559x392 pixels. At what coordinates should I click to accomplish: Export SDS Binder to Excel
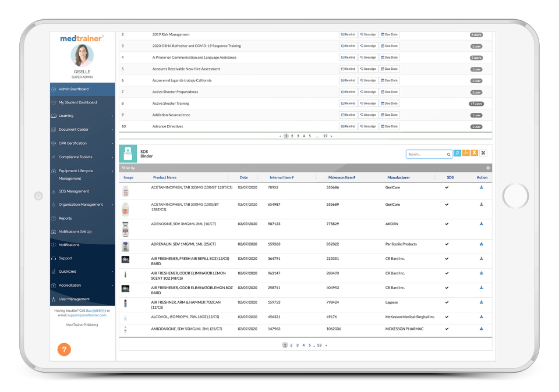pos(474,153)
